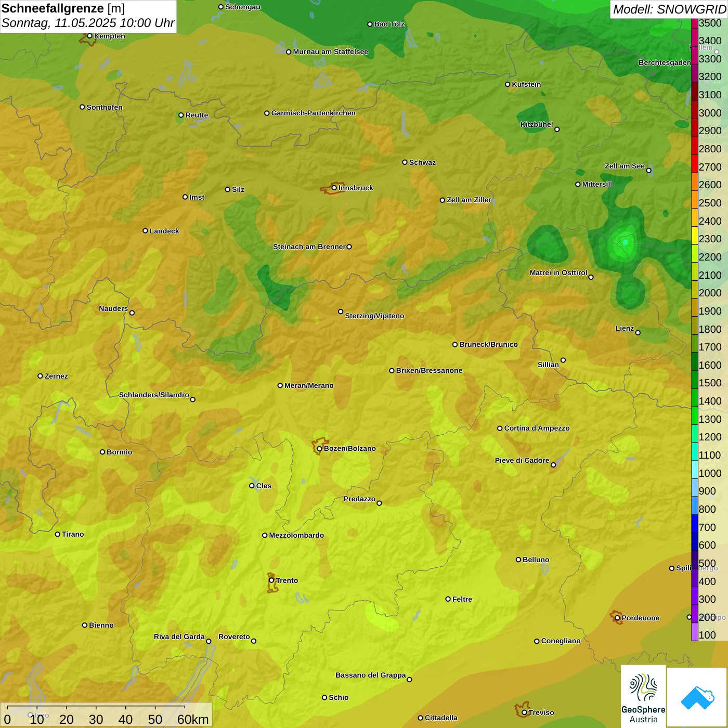The height and width of the screenshot is (728, 728).
Task: Click the "Meran/Merano" label
Action: pyautogui.click(x=309, y=385)
